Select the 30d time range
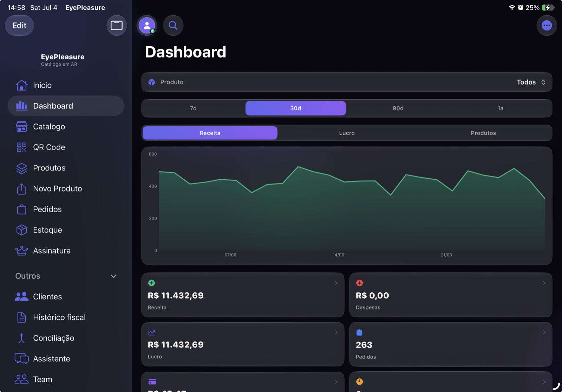The width and height of the screenshot is (562, 392). 295,108
